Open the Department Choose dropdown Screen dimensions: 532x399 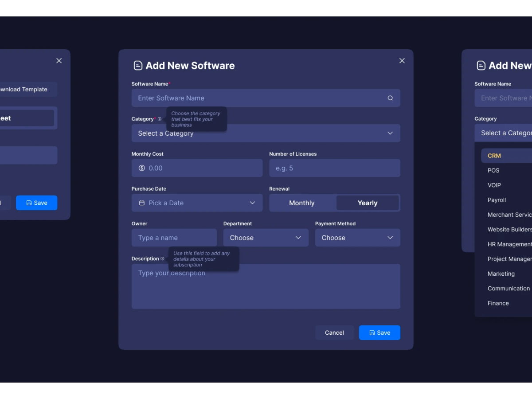266,238
